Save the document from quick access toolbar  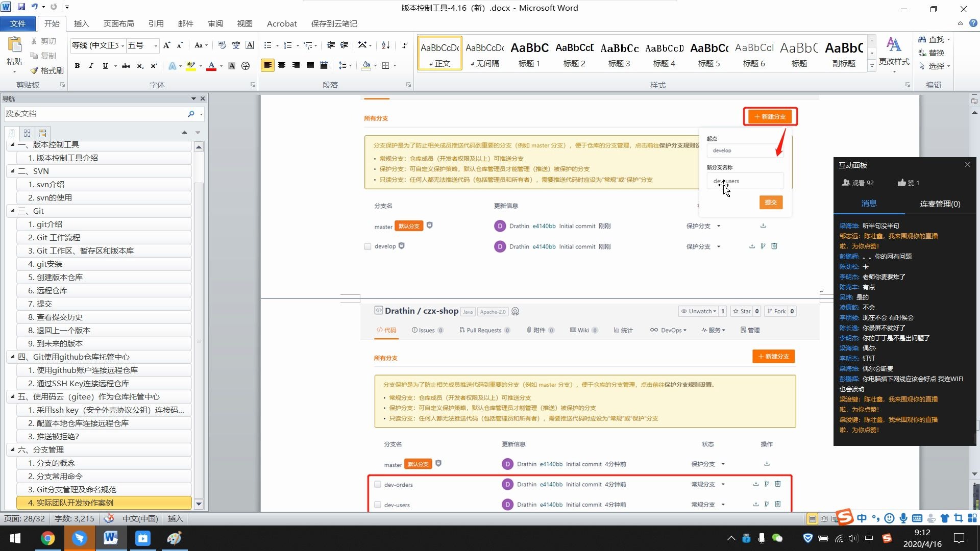[21, 7]
